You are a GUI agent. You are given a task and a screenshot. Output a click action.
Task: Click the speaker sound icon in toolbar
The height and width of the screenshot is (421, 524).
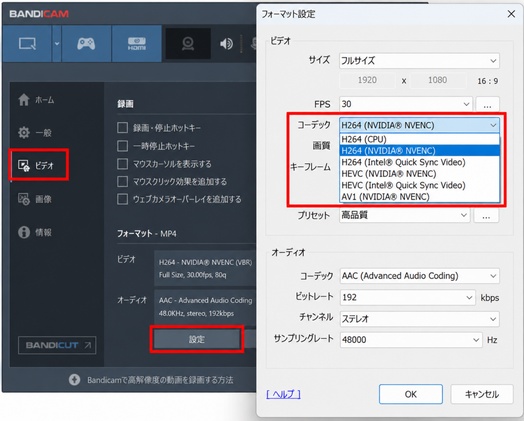coord(226,44)
